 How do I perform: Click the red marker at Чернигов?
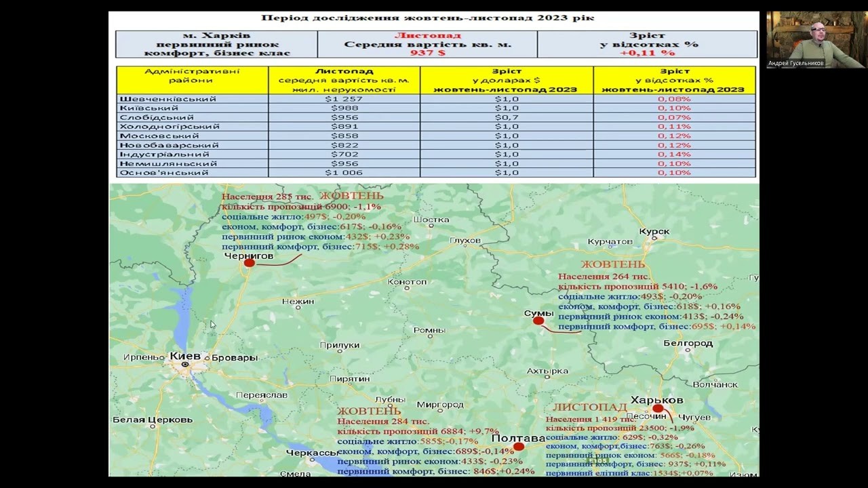tap(250, 262)
